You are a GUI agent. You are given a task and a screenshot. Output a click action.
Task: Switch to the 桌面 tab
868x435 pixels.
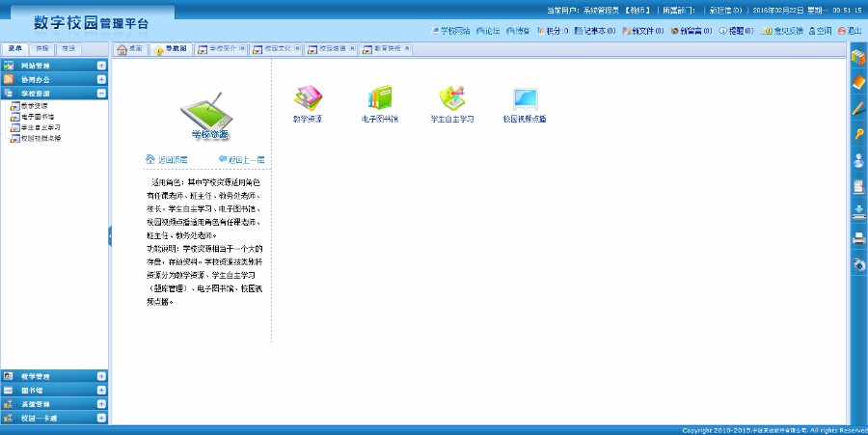tap(130, 49)
